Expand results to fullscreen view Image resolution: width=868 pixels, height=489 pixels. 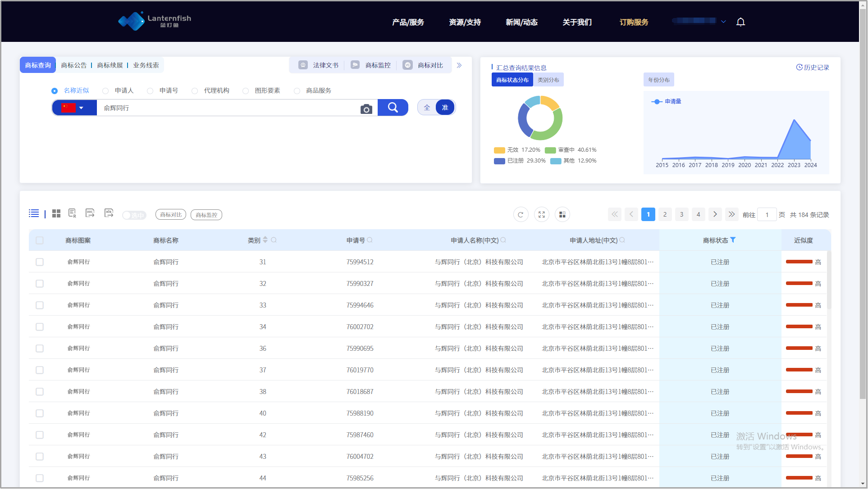pyautogui.click(x=542, y=214)
